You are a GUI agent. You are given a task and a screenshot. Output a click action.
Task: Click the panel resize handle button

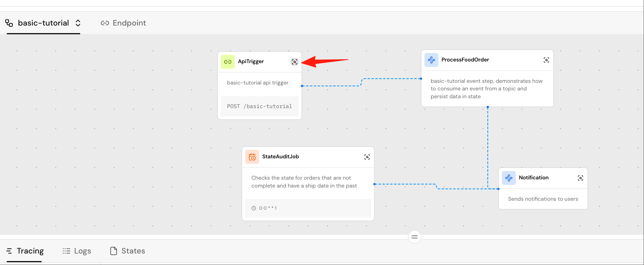(415, 237)
